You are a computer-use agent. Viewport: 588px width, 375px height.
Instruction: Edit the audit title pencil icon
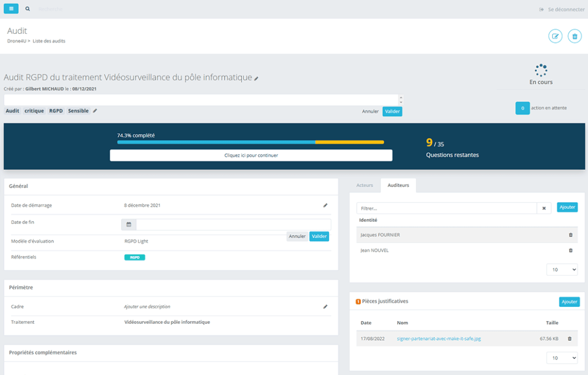click(257, 78)
